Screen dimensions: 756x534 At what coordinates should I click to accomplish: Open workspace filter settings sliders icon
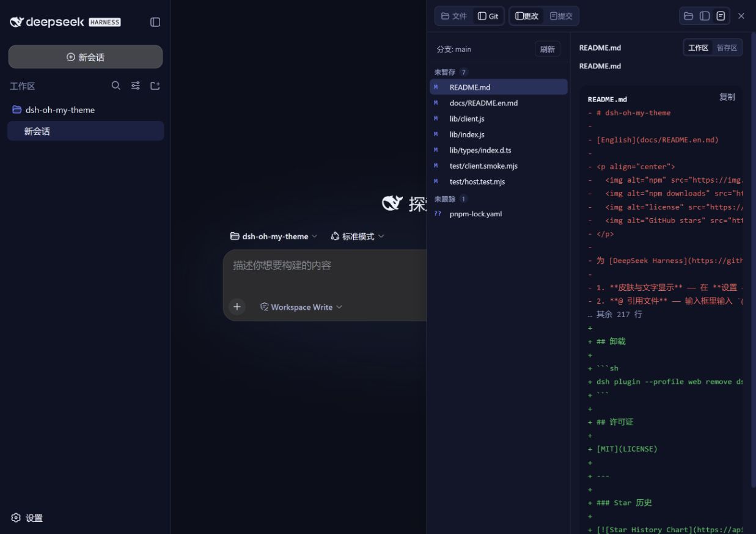point(136,86)
